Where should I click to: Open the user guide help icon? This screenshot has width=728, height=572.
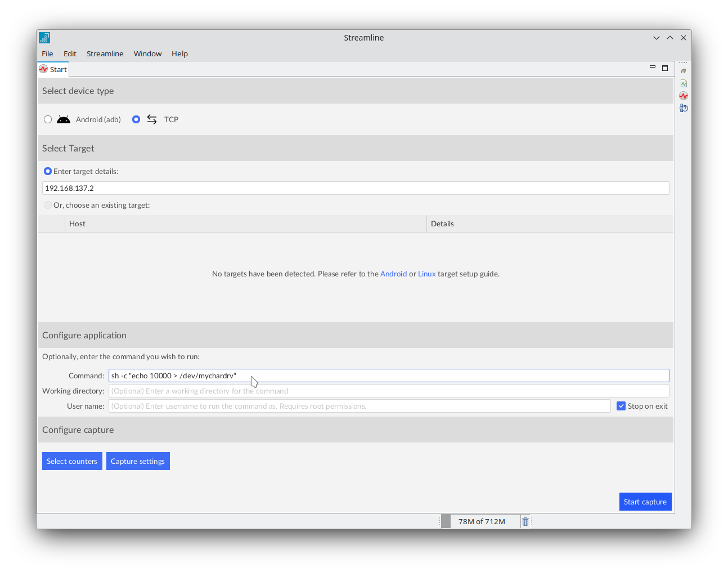pos(683,108)
